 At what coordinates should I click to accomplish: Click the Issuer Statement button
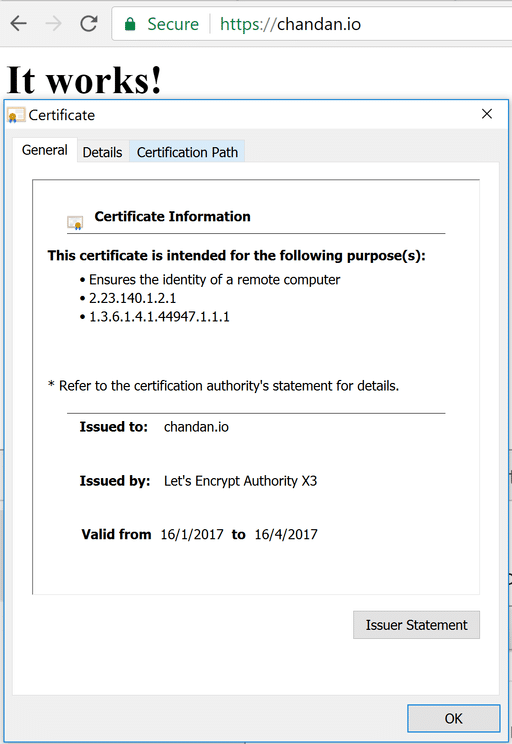click(x=416, y=625)
